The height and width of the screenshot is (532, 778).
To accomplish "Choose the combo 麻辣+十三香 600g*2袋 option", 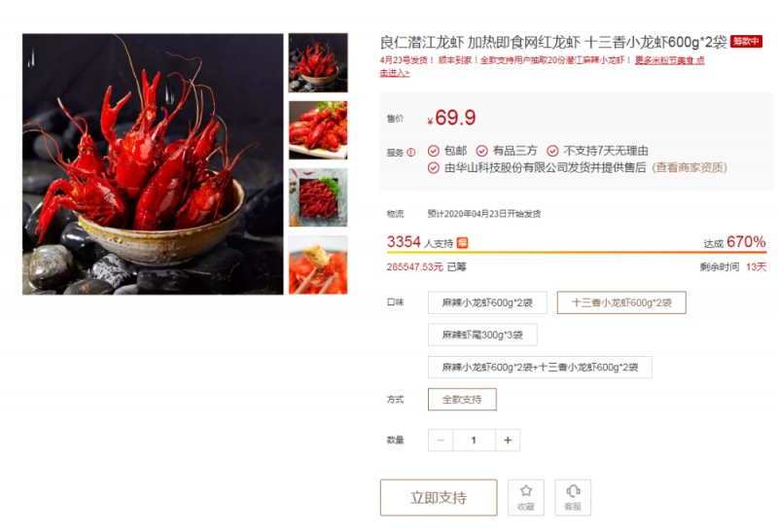I will [540, 368].
